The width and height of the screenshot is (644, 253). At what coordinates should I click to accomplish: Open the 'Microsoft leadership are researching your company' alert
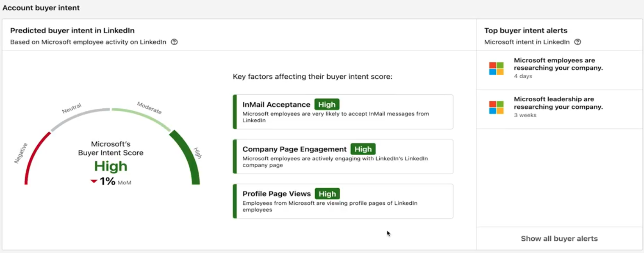tap(558, 103)
